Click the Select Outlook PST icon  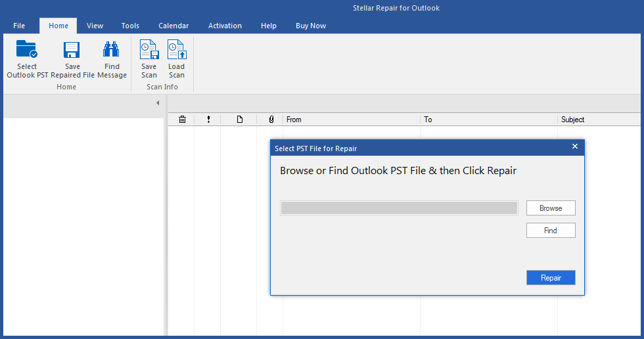[x=27, y=49]
